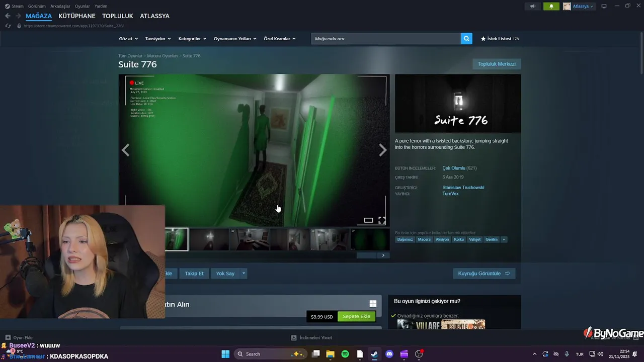Click the Takip Et button
This screenshot has height=362, width=644.
[x=194, y=274]
